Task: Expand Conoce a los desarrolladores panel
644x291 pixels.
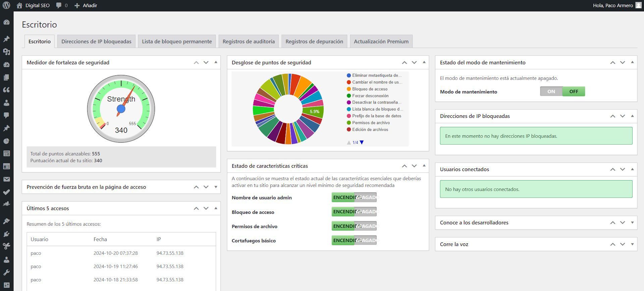Action: tap(632, 223)
